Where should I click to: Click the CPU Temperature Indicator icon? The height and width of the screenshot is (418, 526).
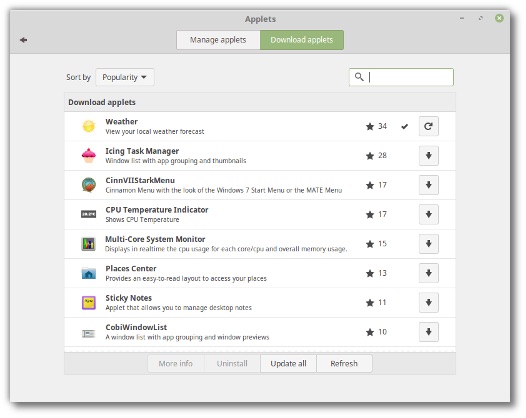89,214
